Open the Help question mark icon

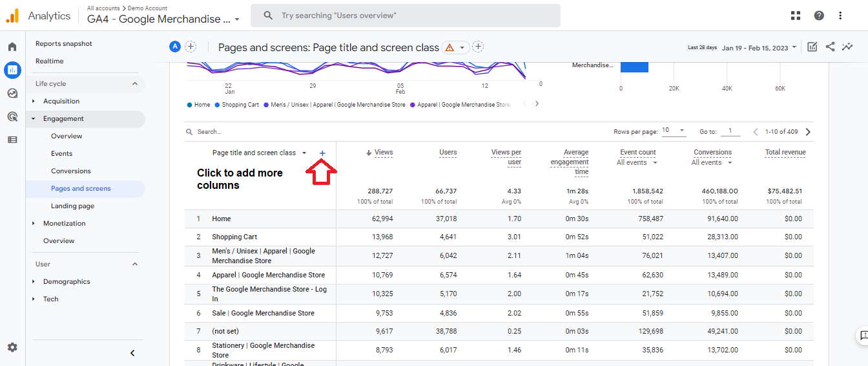(x=819, y=16)
